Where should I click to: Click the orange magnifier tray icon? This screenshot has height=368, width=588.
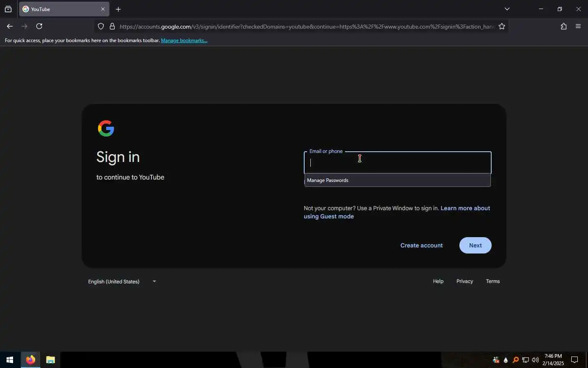[516, 360]
